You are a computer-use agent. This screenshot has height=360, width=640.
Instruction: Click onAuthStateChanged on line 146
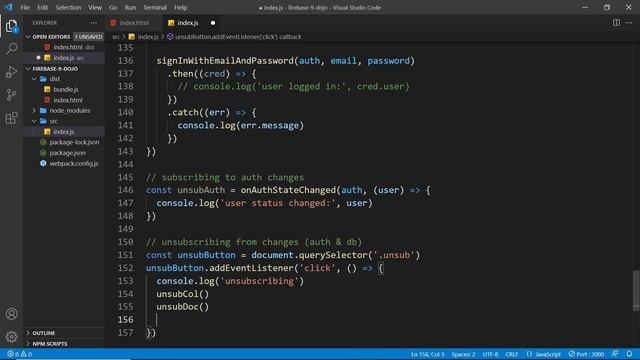click(288, 190)
